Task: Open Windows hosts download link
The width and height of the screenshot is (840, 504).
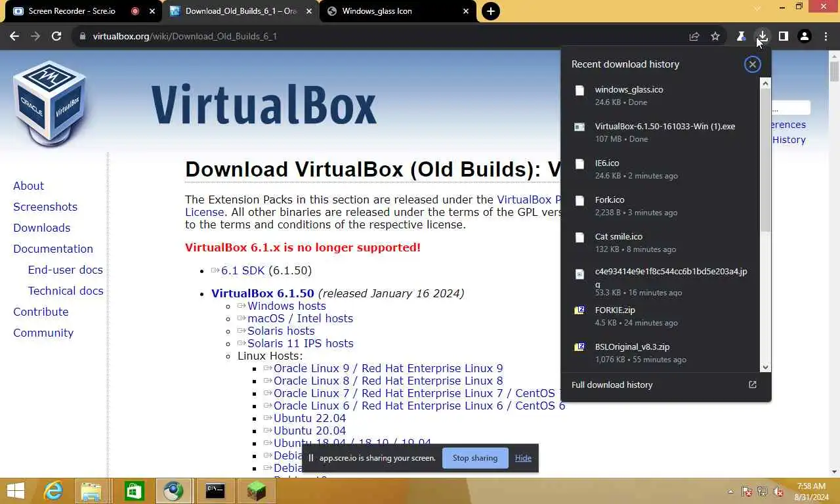Action: (286, 306)
